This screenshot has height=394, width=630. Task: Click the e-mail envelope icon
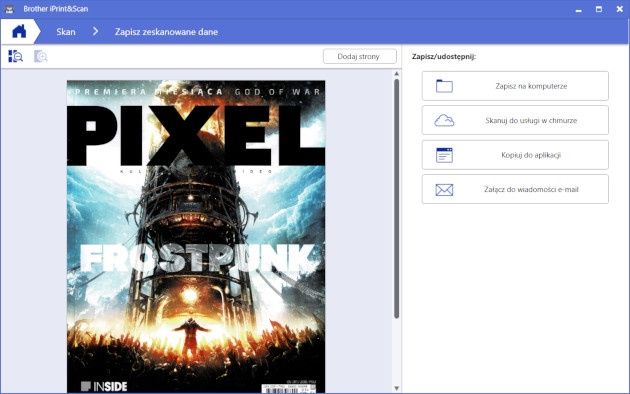point(444,190)
